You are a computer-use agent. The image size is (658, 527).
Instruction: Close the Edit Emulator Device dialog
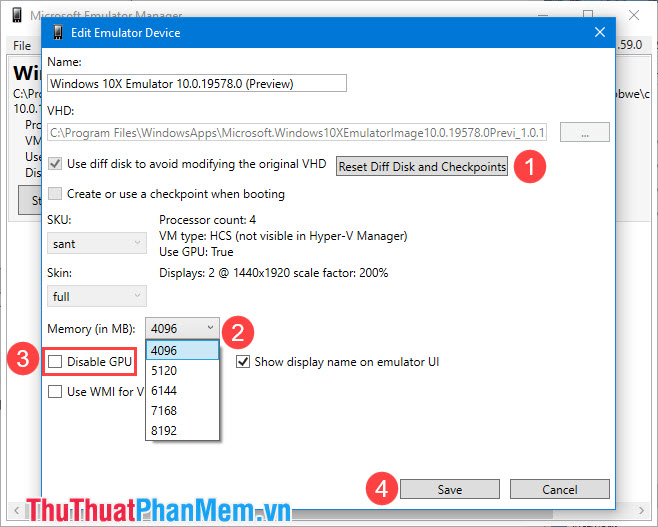coord(600,32)
